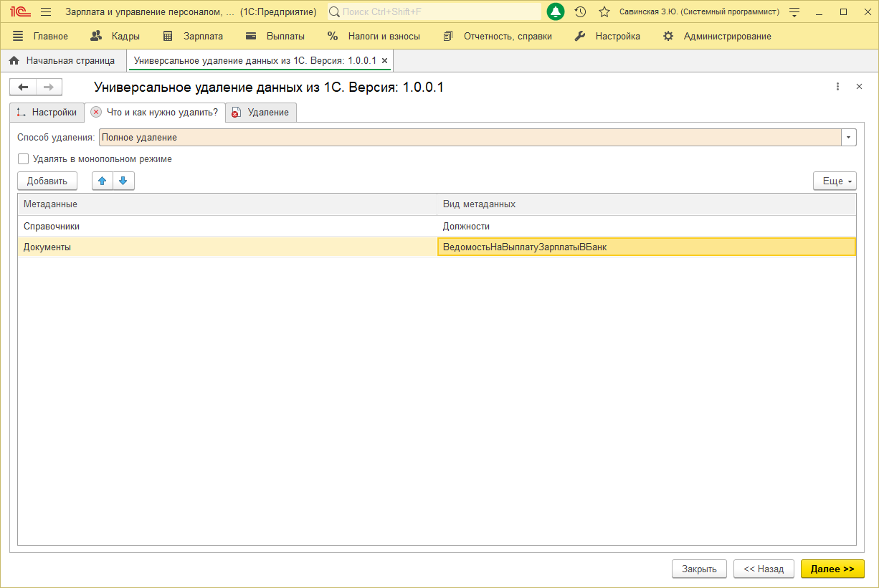The height and width of the screenshot is (588, 879).
Task: Open the history clock icon
Action: click(581, 12)
